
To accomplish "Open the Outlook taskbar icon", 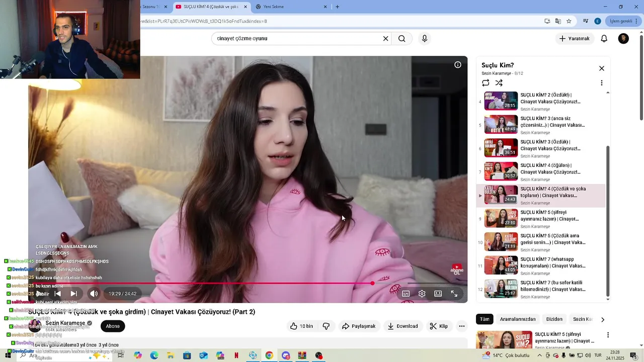I will coord(203,355).
